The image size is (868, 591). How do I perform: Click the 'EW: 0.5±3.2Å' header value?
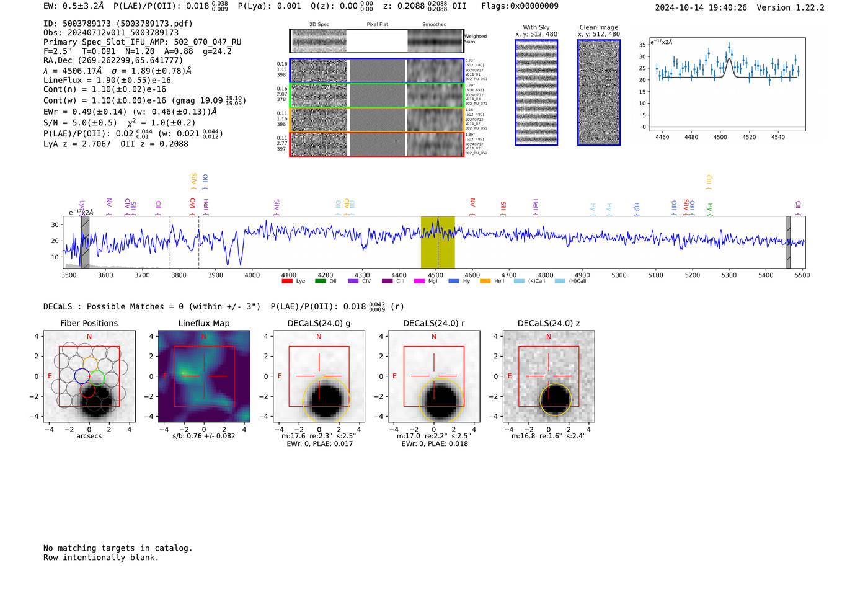[74, 6]
